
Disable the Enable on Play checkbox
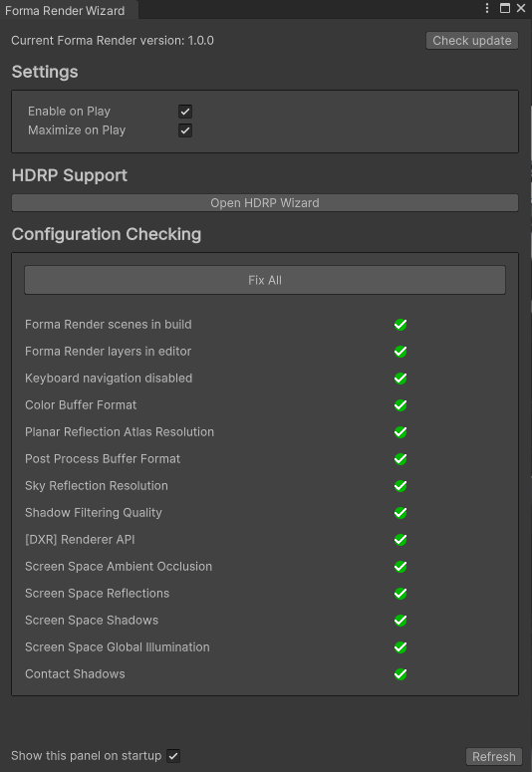185,112
